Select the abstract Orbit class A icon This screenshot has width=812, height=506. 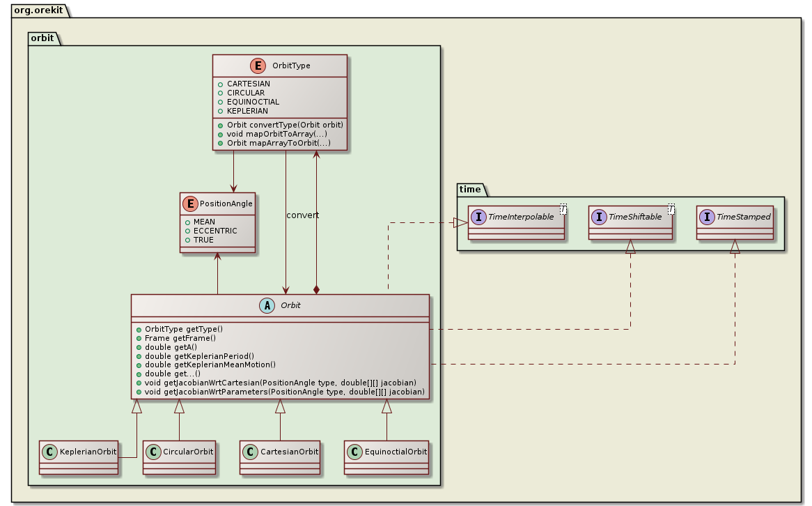pyautogui.click(x=266, y=305)
